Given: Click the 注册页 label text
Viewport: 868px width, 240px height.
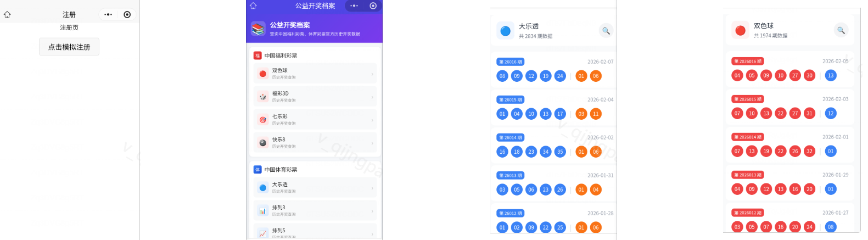Looking at the screenshot, I should (x=69, y=27).
